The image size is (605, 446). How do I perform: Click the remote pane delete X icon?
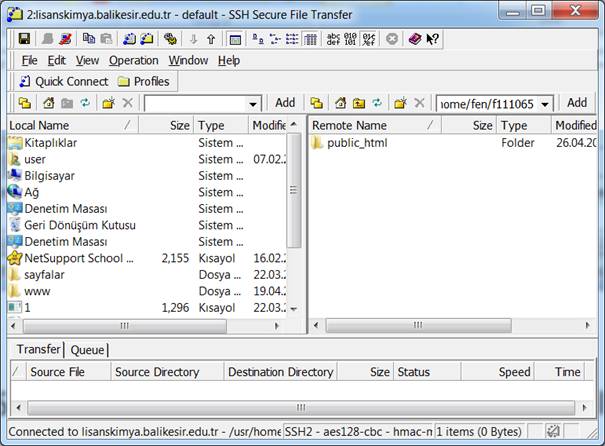[420, 103]
